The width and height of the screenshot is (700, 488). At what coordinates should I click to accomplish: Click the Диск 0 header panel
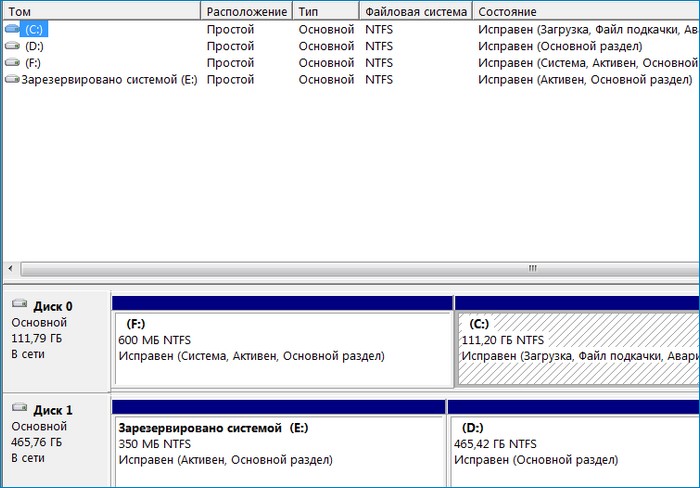(55, 340)
